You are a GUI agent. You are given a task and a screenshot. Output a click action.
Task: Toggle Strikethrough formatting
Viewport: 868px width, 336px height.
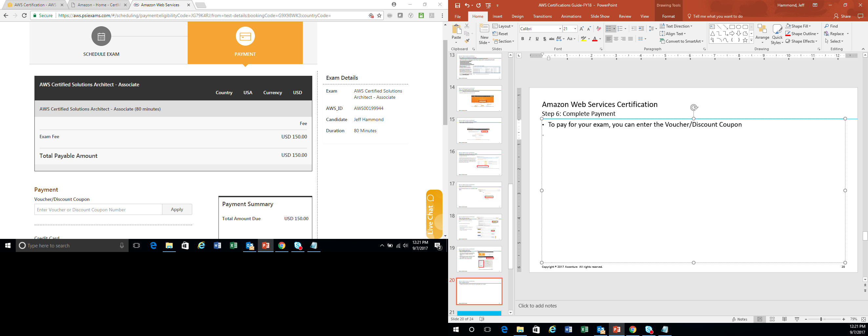(551, 39)
